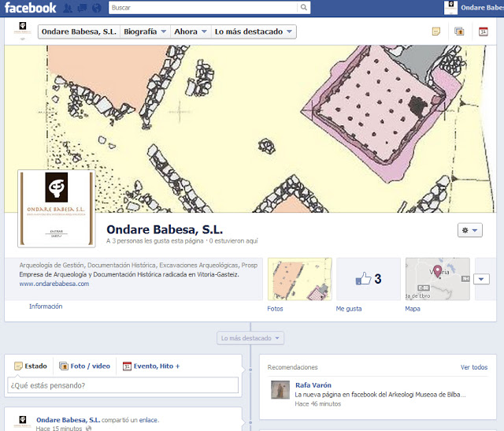The image size is (504, 431).
Task: Select the Estado tab in composer
Action: click(x=31, y=366)
